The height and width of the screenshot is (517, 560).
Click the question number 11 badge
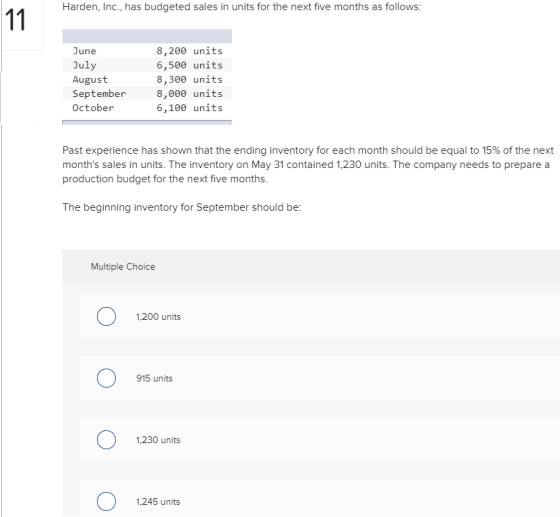[16, 20]
